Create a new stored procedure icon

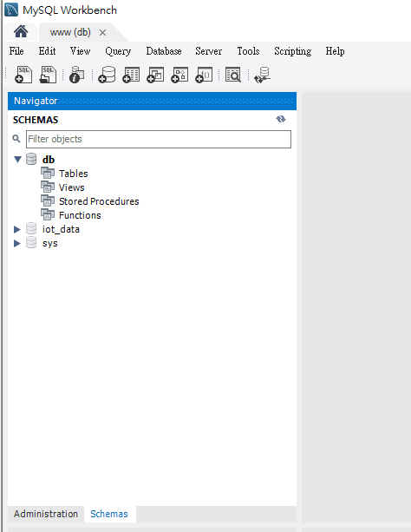[x=179, y=75]
